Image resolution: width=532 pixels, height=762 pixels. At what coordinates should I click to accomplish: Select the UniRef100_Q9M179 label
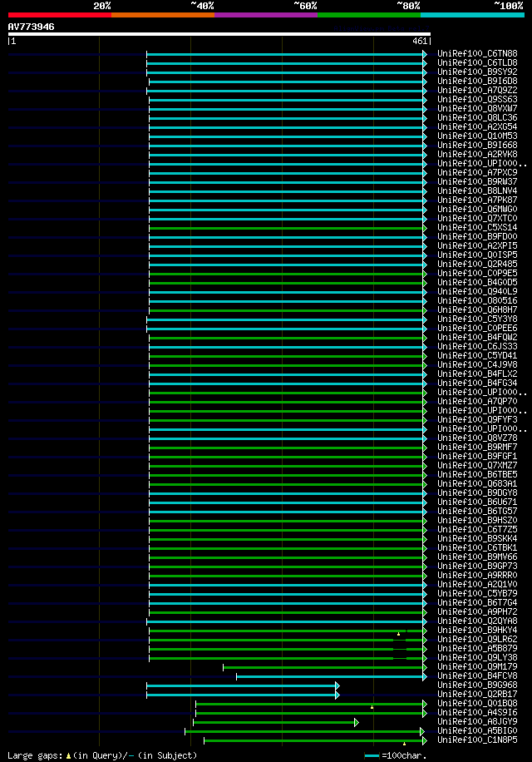[477, 667]
